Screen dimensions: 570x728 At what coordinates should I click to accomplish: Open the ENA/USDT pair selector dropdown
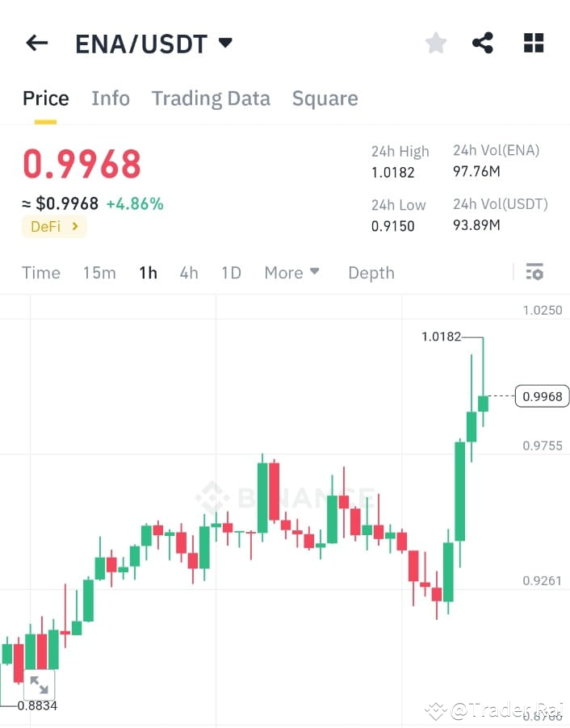click(153, 43)
